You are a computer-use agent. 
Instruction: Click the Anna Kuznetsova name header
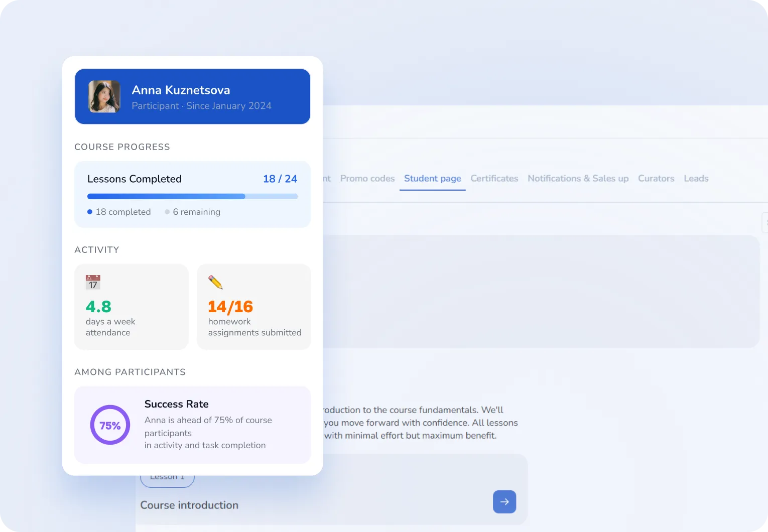181,90
